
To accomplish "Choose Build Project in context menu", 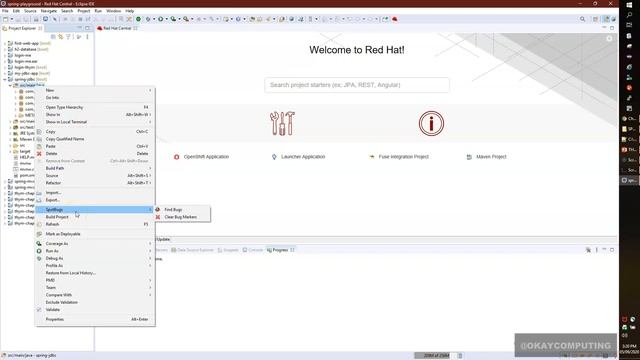I will [95, 217].
